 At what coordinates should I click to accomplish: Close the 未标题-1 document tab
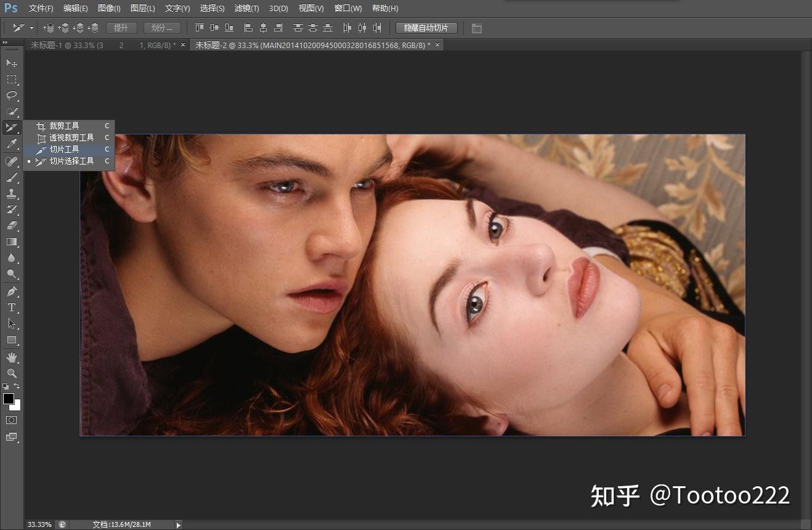click(x=183, y=45)
